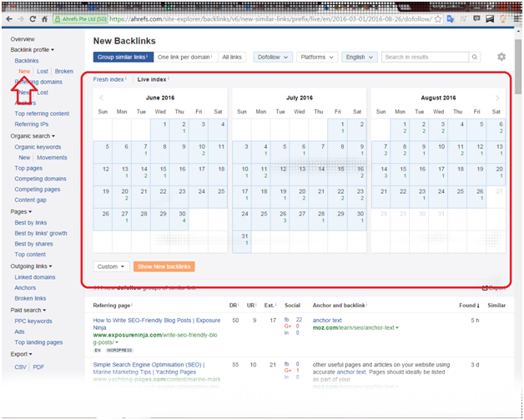Open Top referring content

(x=42, y=114)
